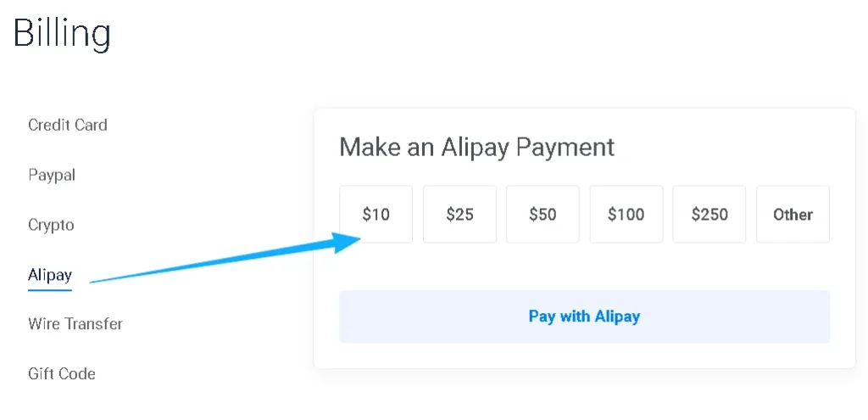
Task: Open the Gift Code section
Action: [x=62, y=373]
